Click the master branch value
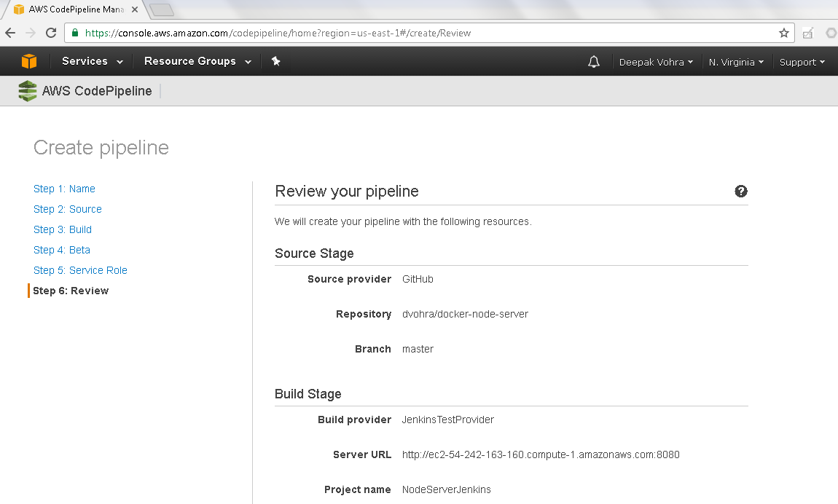 point(418,349)
